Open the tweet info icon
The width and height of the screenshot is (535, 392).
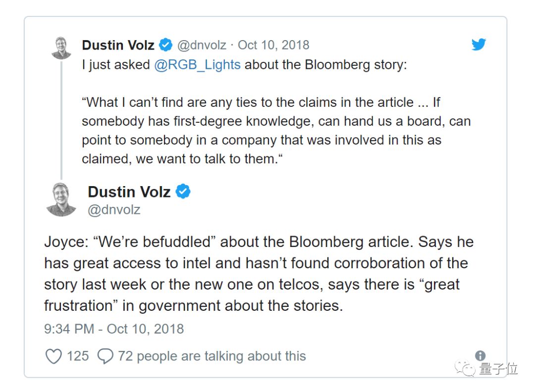pyautogui.click(x=480, y=355)
